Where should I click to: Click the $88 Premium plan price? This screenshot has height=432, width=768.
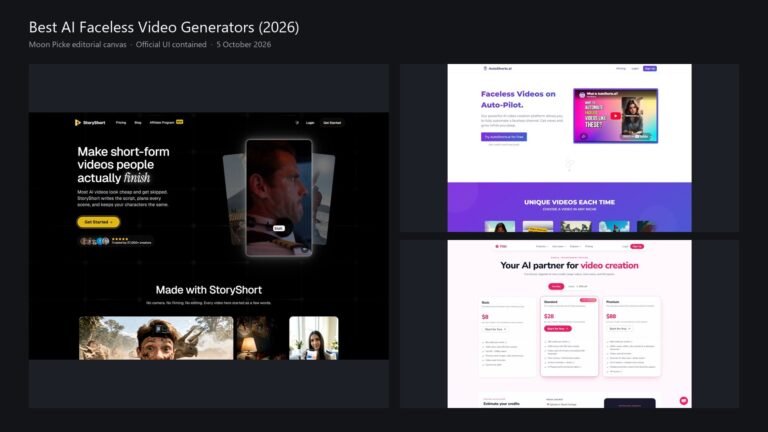[611, 316]
